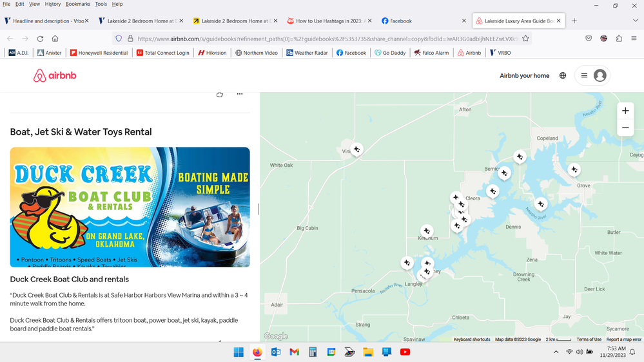644x362 pixels.
Task: Click the Duck Creek Boat Club image
Action: [130, 207]
